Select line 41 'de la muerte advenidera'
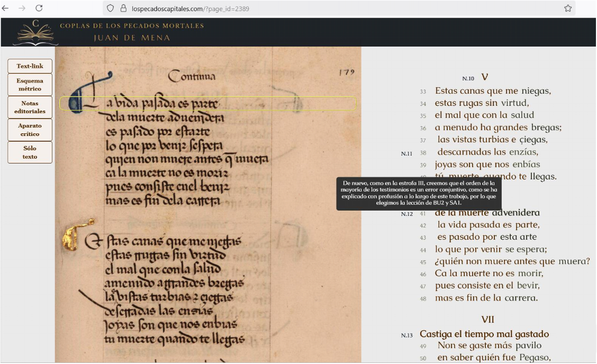The image size is (597, 364). [487, 213]
